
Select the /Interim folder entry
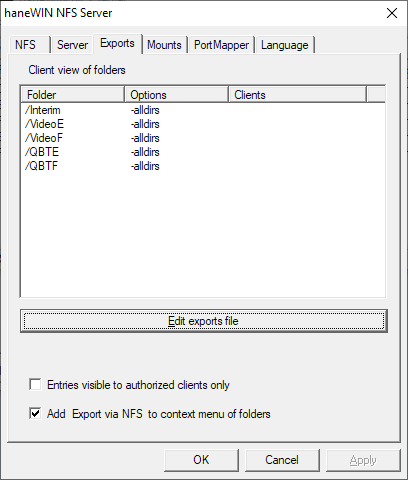(43, 110)
